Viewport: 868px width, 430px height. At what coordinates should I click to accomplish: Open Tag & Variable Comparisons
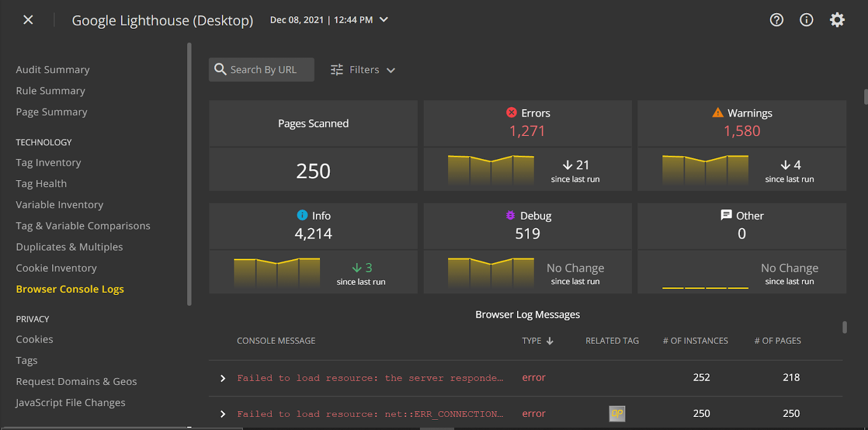click(x=83, y=226)
